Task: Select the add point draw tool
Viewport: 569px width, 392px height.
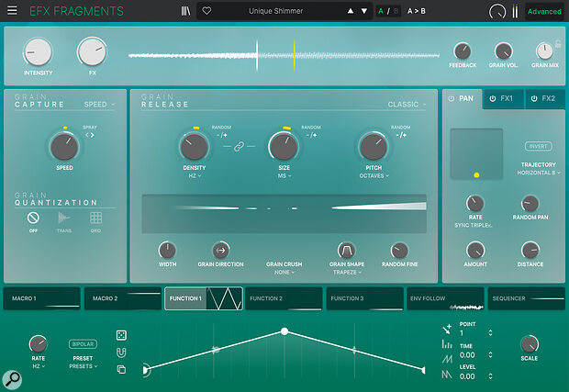Action: coord(447,330)
